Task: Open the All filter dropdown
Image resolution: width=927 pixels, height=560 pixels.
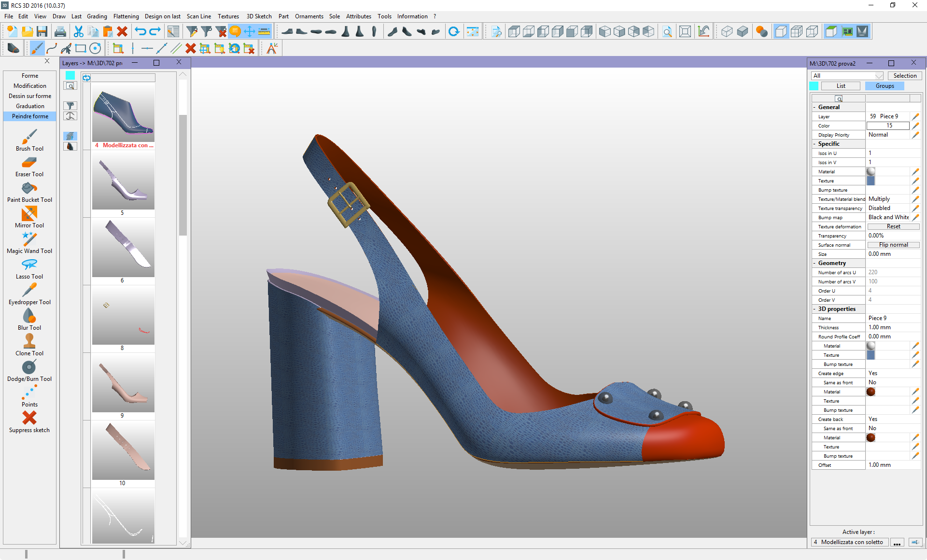Action: (848, 76)
